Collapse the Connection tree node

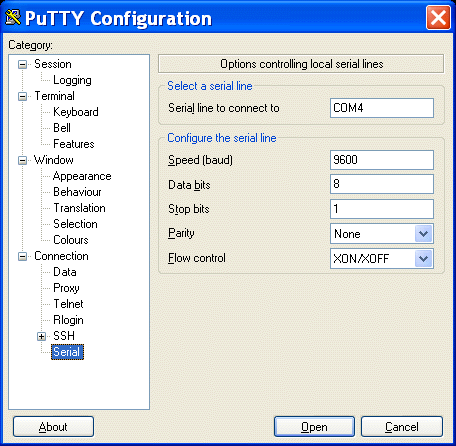[22, 256]
